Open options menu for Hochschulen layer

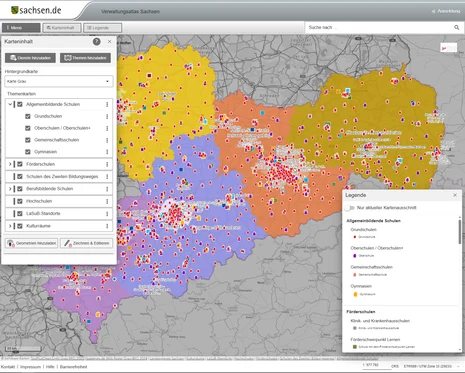pyautogui.click(x=107, y=201)
